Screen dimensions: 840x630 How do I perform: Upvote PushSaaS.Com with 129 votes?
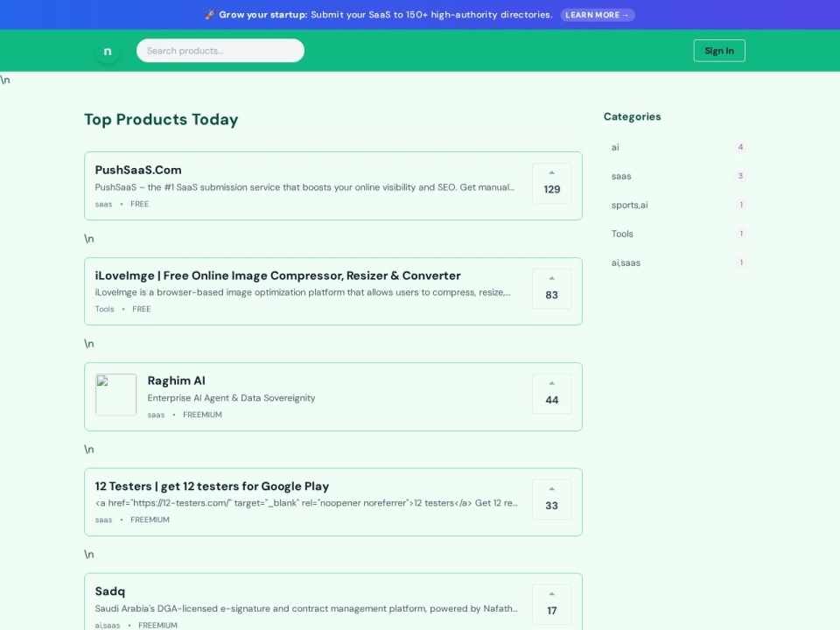coord(551,183)
